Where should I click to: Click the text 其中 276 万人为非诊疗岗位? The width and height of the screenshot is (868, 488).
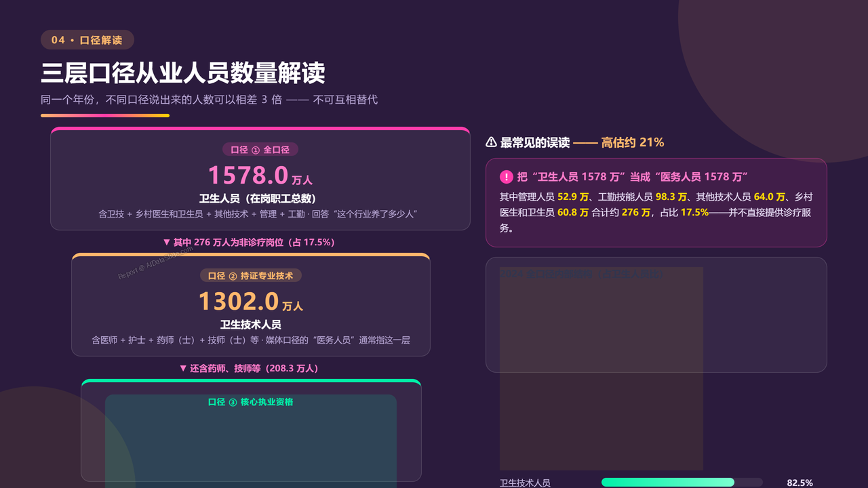click(x=254, y=242)
